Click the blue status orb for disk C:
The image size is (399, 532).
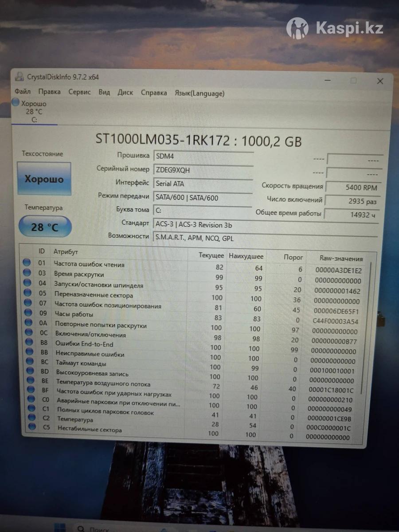tap(16, 102)
